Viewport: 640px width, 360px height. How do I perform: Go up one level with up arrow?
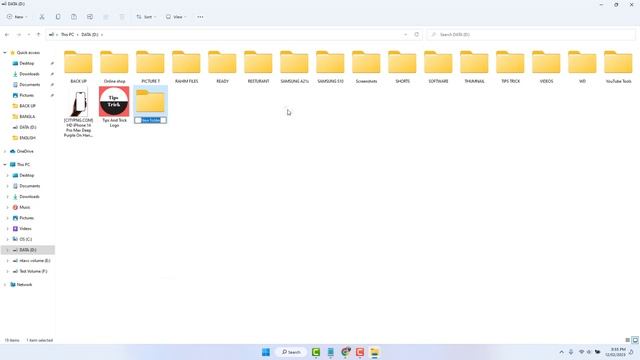point(38,35)
